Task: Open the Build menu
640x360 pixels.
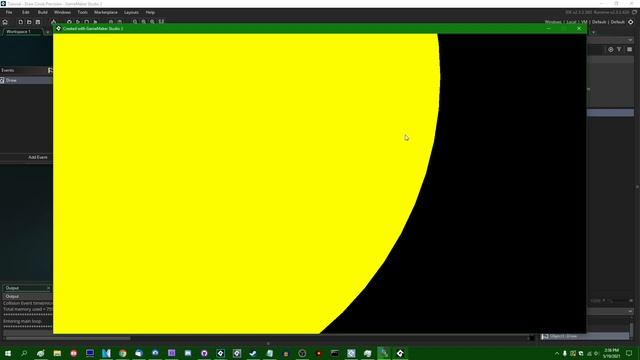Action: click(42, 12)
